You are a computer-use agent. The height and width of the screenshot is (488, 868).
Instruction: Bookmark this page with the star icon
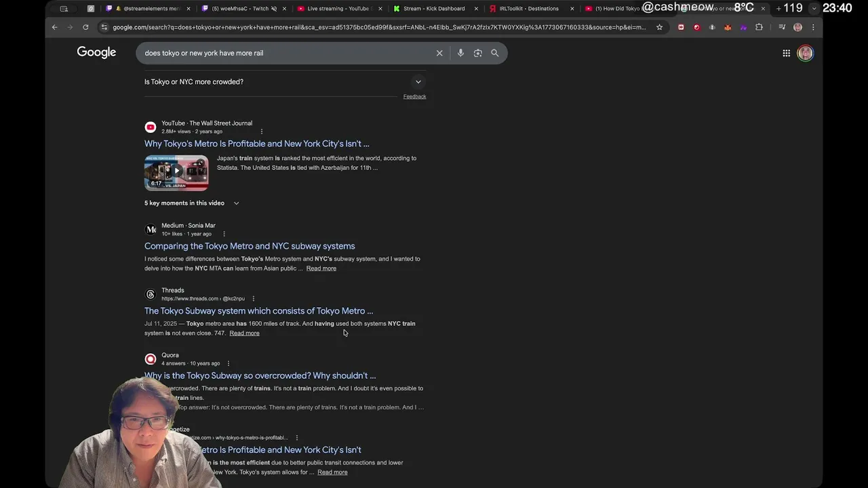(659, 27)
